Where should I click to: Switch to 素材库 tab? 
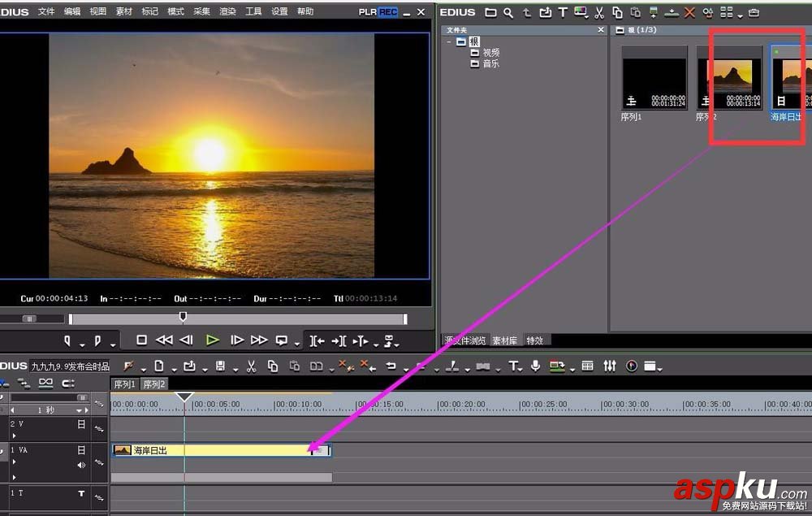click(x=505, y=340)
